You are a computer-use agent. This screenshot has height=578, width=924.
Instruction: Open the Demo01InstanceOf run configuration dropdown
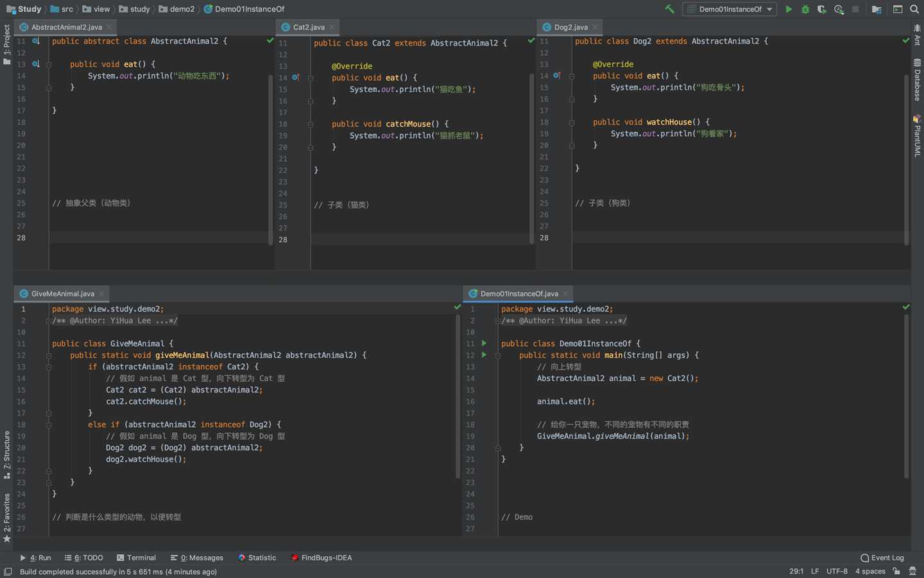point(730,9)
